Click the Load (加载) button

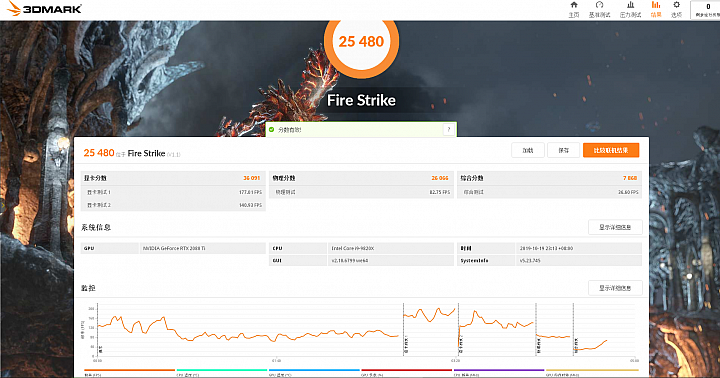tap(528, 150)
